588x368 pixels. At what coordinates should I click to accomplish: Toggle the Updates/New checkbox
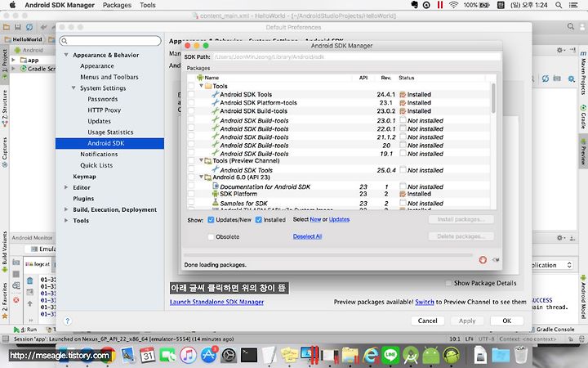[x=211, y=220]
